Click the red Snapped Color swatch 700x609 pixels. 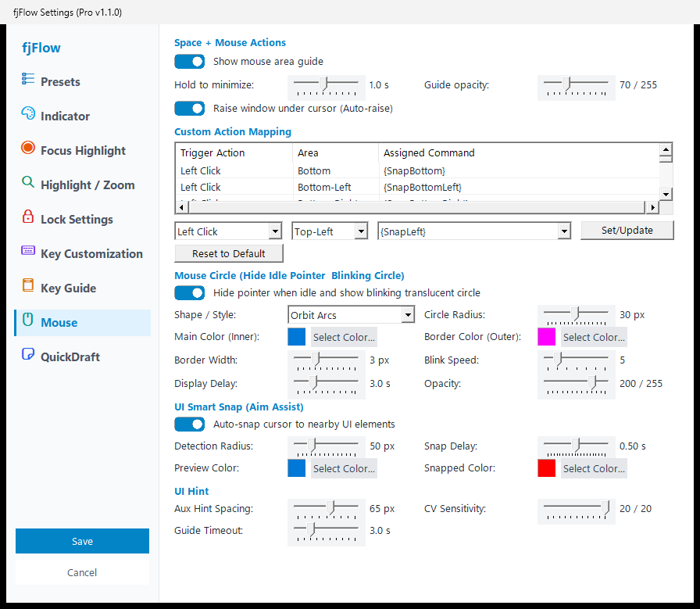(546, 468)
